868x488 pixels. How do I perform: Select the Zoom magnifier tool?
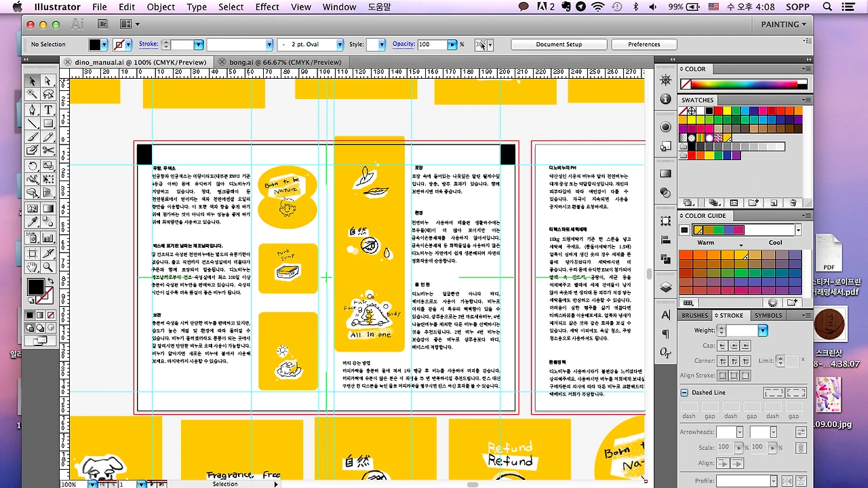click(x=48, y=267)
